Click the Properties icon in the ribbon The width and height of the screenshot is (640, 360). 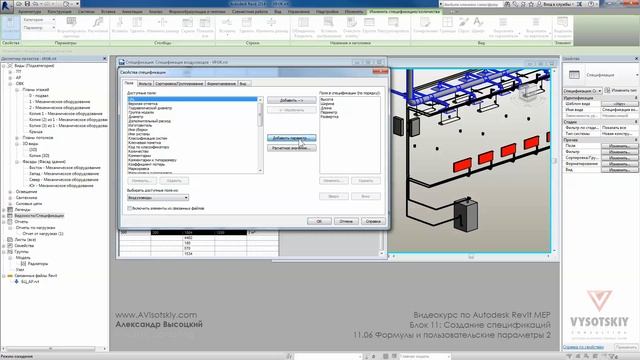tap(10, 27)
